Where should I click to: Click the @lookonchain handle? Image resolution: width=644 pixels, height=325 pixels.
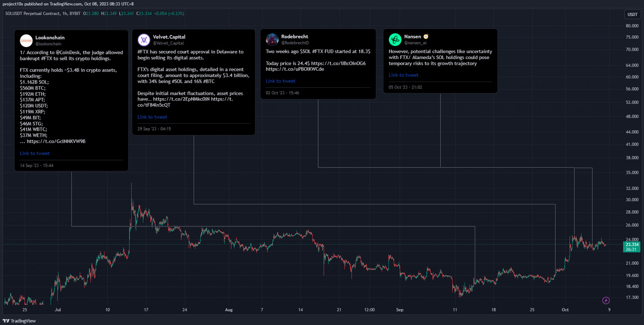(x=48, y=44)
